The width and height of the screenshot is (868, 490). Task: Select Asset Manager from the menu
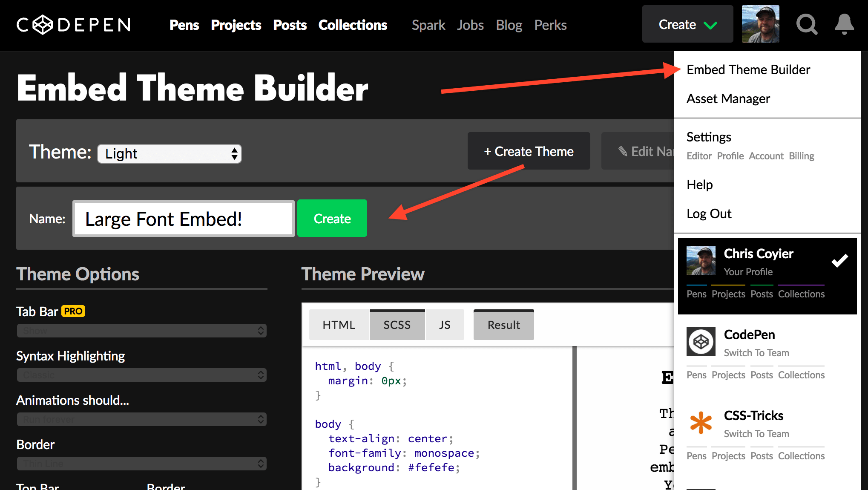(x=728, y=98)
